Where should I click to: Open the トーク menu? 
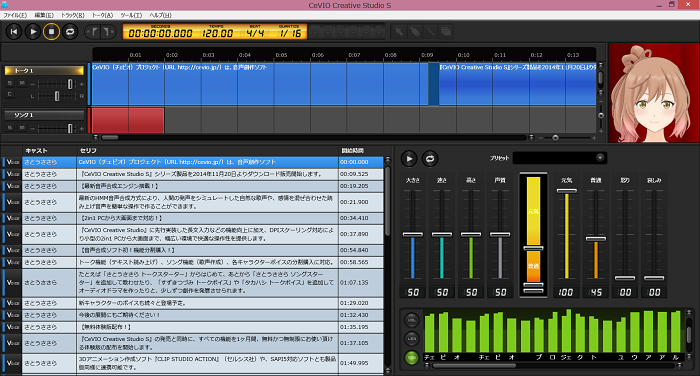pos(102,15)
